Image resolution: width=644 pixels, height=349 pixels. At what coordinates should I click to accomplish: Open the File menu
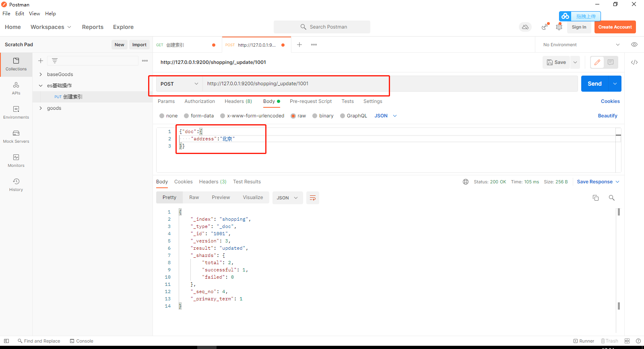tap(6, 13)
